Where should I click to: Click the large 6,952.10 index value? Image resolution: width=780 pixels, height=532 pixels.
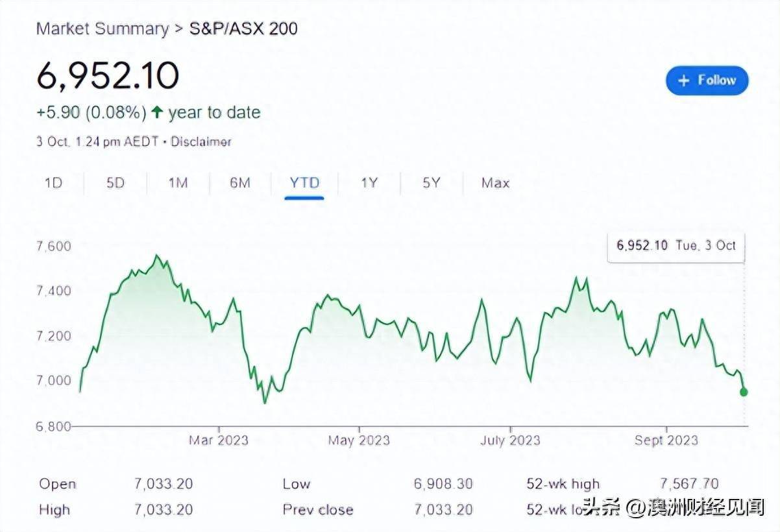pyautogui.click(x=108, y=76)
